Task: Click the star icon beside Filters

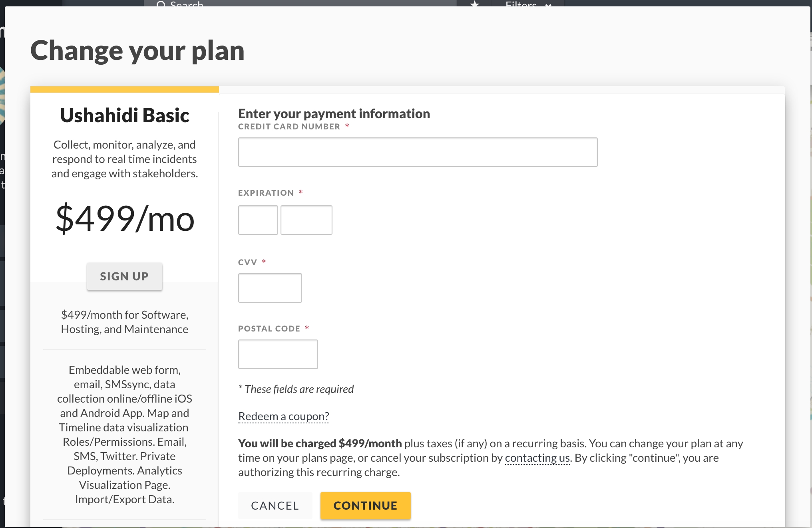Action: coord(474,4)
